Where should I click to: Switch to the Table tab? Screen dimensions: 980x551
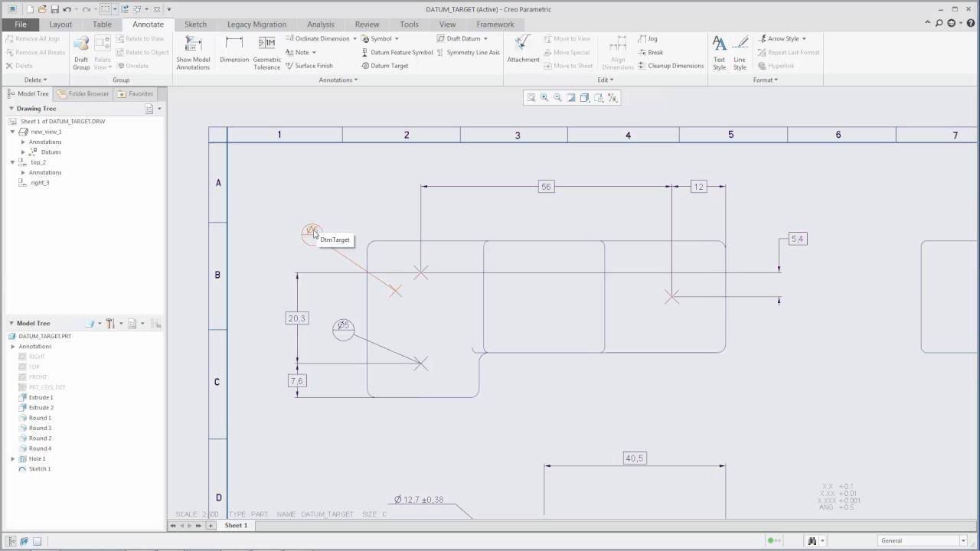102,24
